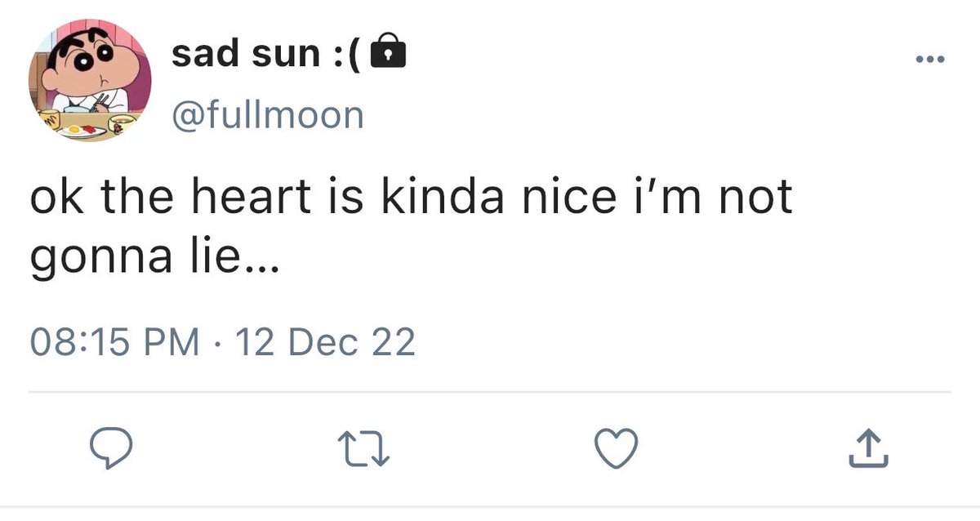Open the Shin-chan profile avatar
This screenshot has height=521, width=980.
point(89,85)
